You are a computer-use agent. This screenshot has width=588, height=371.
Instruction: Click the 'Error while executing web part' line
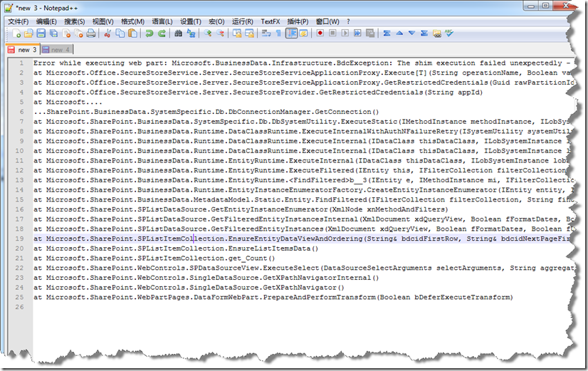tap(303, 63)
